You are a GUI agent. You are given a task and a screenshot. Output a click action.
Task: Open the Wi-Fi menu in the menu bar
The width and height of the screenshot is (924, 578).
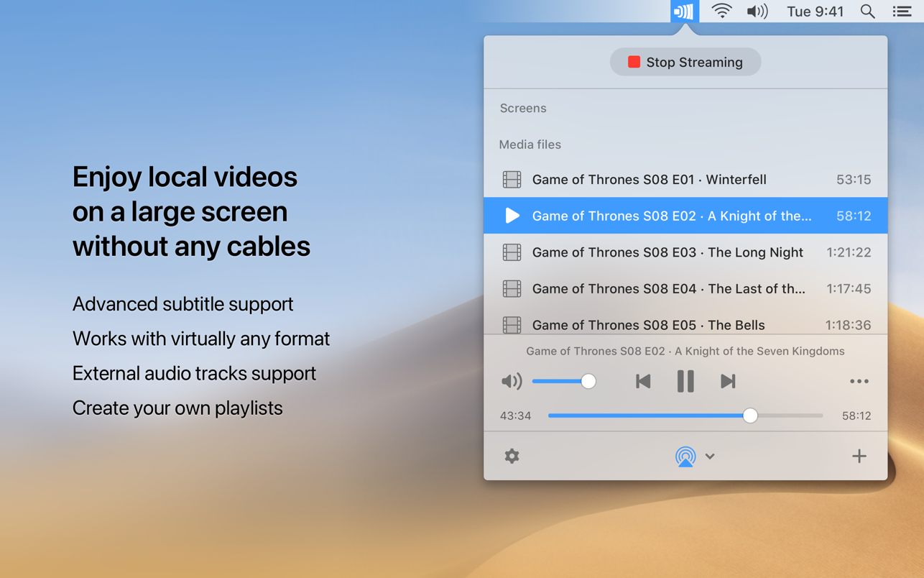click(x=721, y=11)
